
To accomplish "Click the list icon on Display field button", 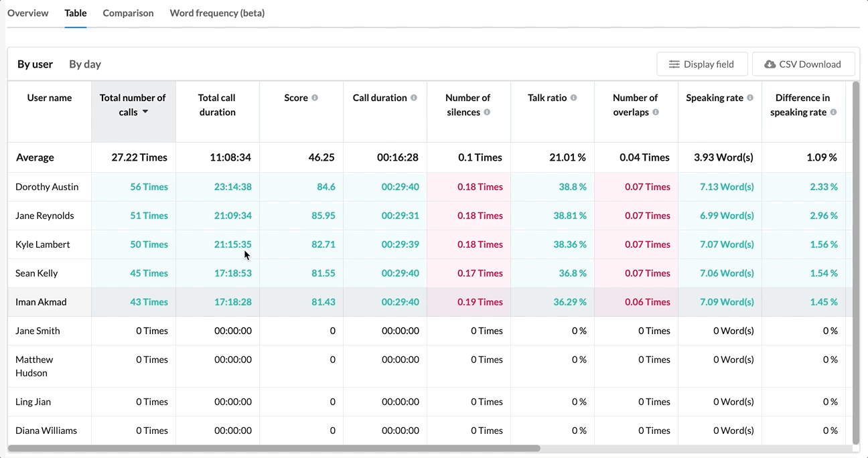I will tap(674, 64).
